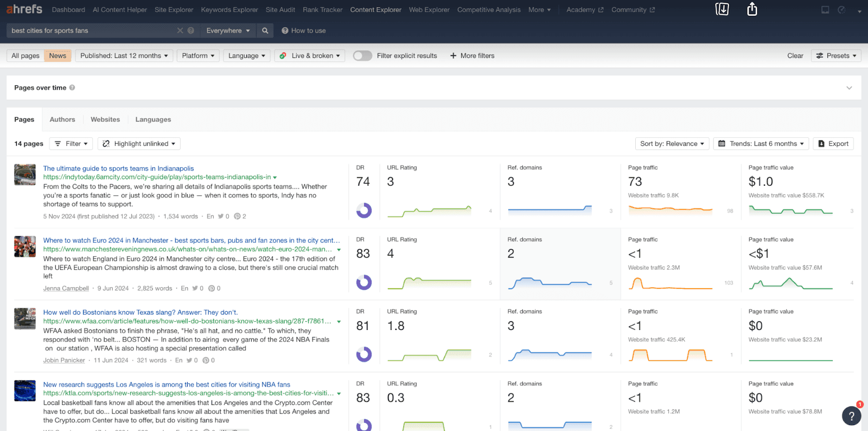Click Pinterest icon on Bostonians article row
Viewport: 868px width, 431px height.
click(x=206, y=360)
